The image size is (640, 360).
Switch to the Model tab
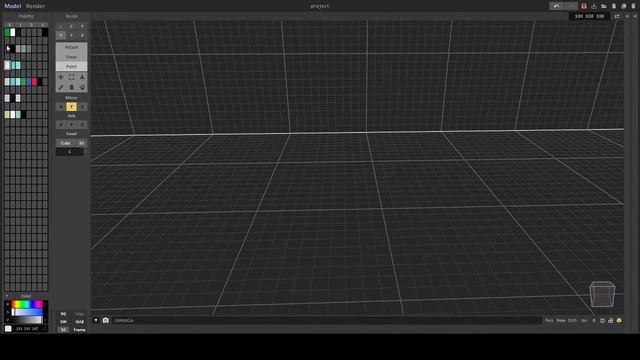click(x=12, y=6)
